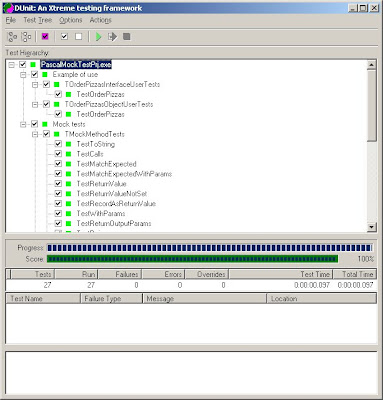The height and width of the screenshot is (400, 383).
Task: Uncheck the TestMatchExpected checkbox
Action: coord(58,164)
